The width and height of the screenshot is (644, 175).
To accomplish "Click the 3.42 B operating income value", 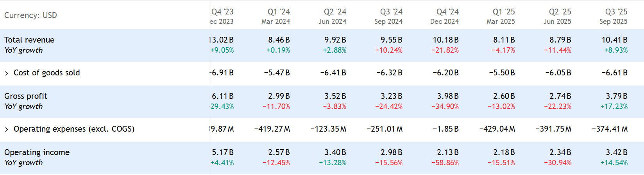I will click(617, 152).
